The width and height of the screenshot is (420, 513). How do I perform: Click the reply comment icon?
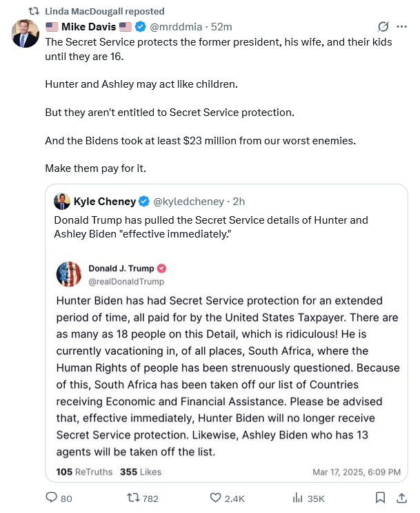coord(51,497)
